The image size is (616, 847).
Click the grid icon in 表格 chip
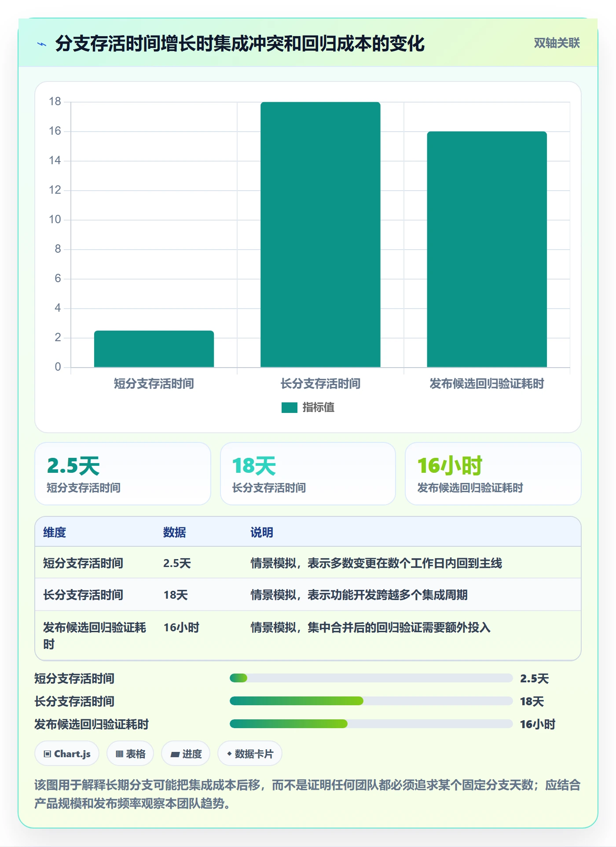[x=119, y=754]
